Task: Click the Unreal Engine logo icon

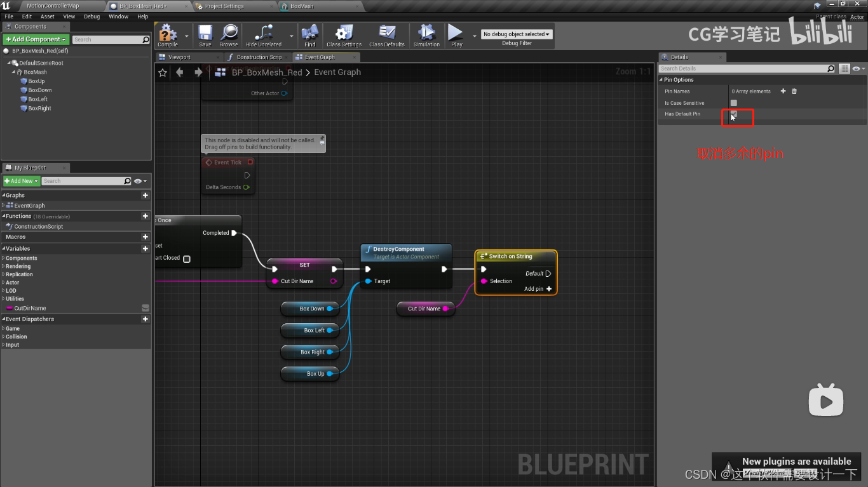Action: click(6, 6)
